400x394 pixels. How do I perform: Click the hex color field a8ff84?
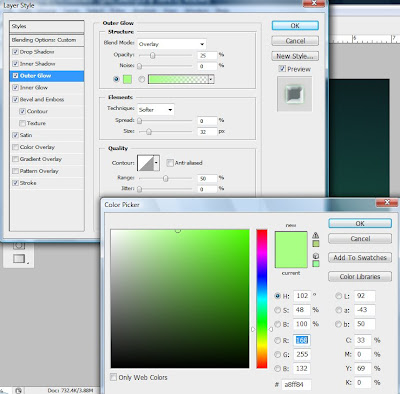tap(296, 384)
